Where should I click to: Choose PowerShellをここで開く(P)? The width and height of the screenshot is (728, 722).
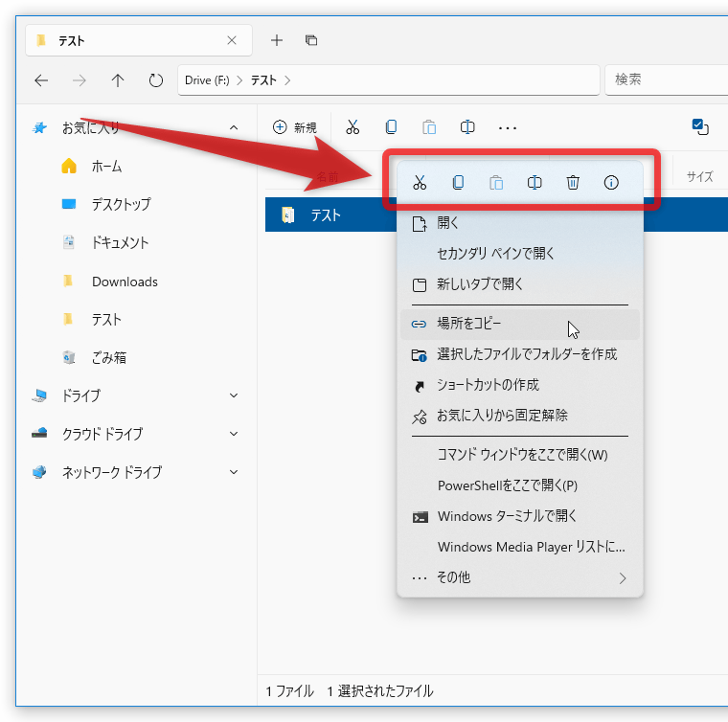pos(520,485)
